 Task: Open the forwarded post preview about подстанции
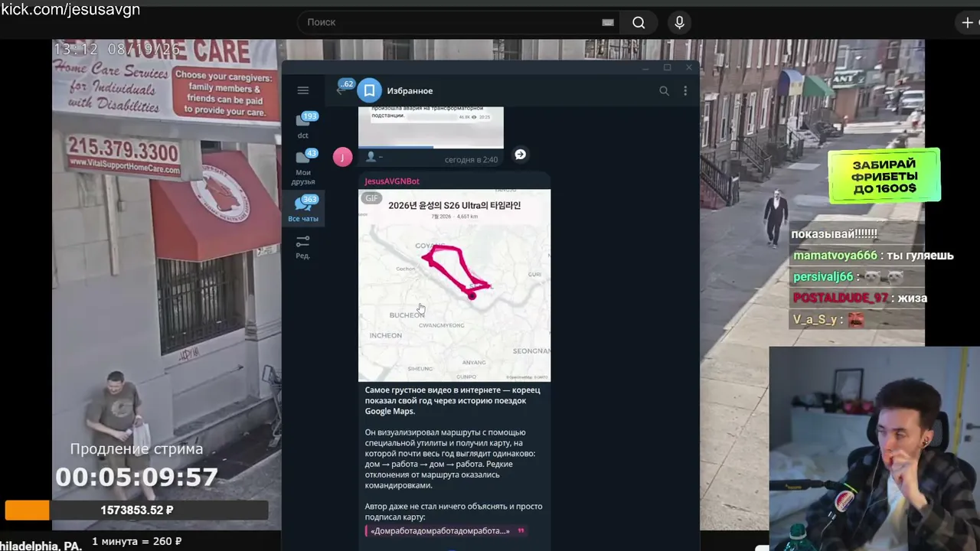click(x=431, y=126)
